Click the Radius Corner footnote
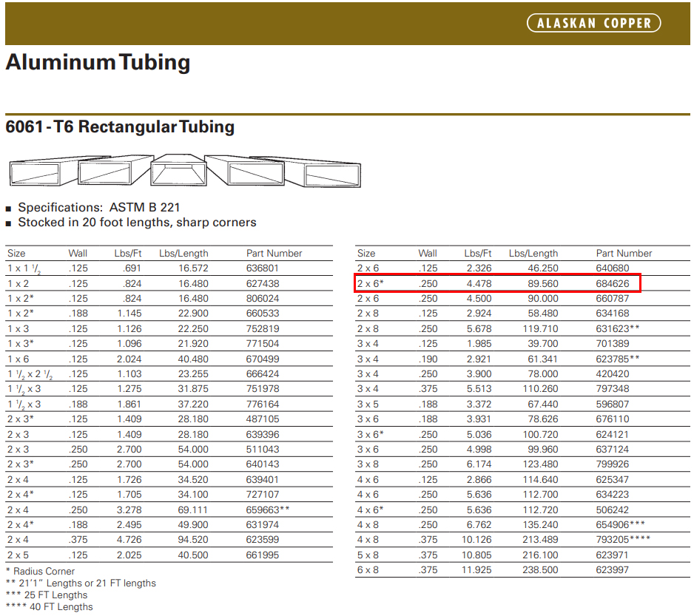The image size is (694, 616). (x=44, y=571)
